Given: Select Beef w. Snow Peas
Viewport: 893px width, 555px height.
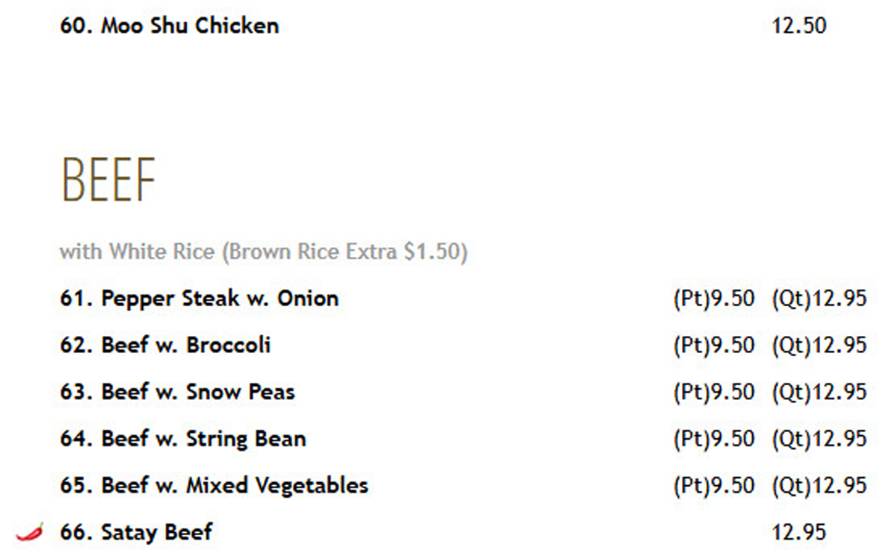Looking at the screenshot, I should coord(178,392).
